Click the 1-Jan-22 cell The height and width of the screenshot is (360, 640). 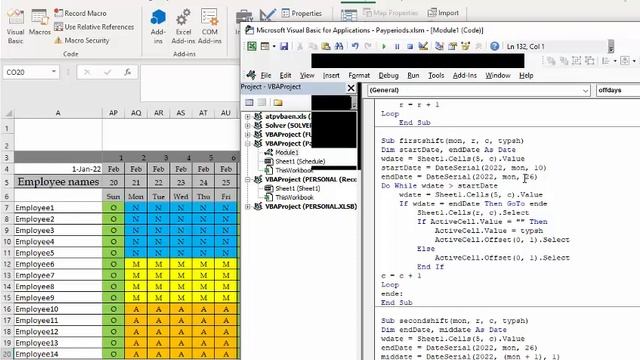pos(58,169)
